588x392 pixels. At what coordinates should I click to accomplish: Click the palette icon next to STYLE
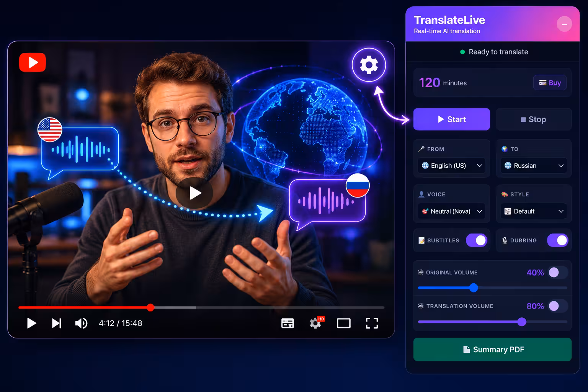pos(505,194)
